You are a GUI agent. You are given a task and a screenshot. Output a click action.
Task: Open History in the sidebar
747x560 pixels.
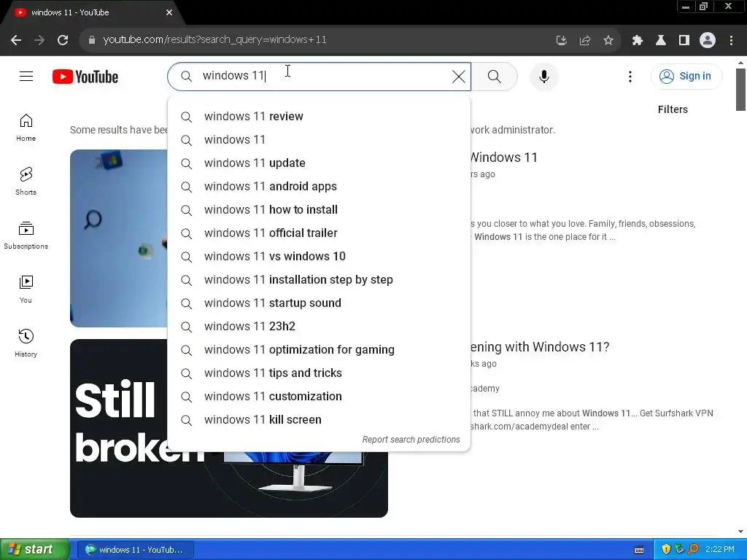(x=26, y=343)
